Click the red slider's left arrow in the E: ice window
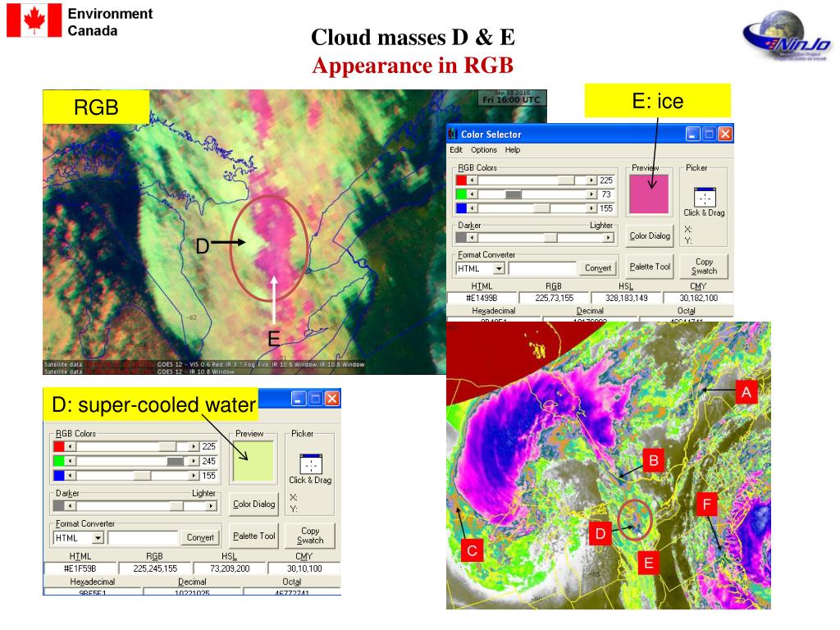 click(x=472, y=180)
